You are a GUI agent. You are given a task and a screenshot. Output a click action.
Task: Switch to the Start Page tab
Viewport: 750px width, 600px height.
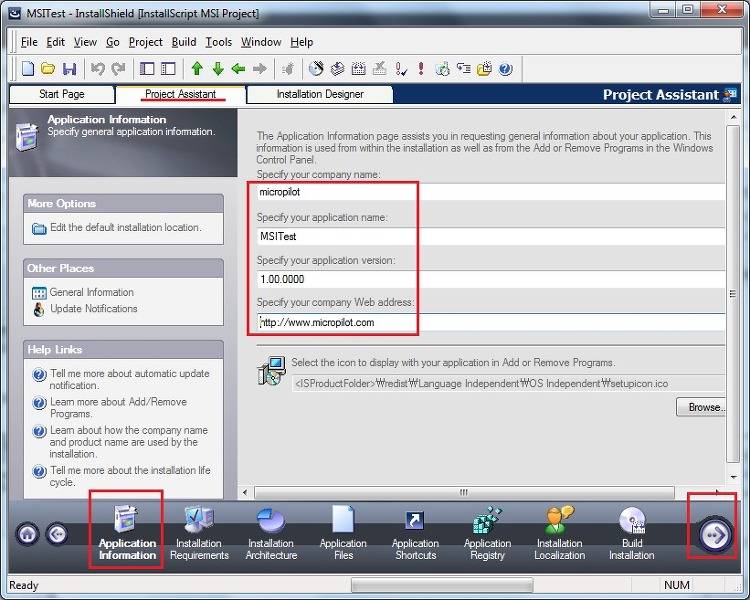click(x=62, y=94)
